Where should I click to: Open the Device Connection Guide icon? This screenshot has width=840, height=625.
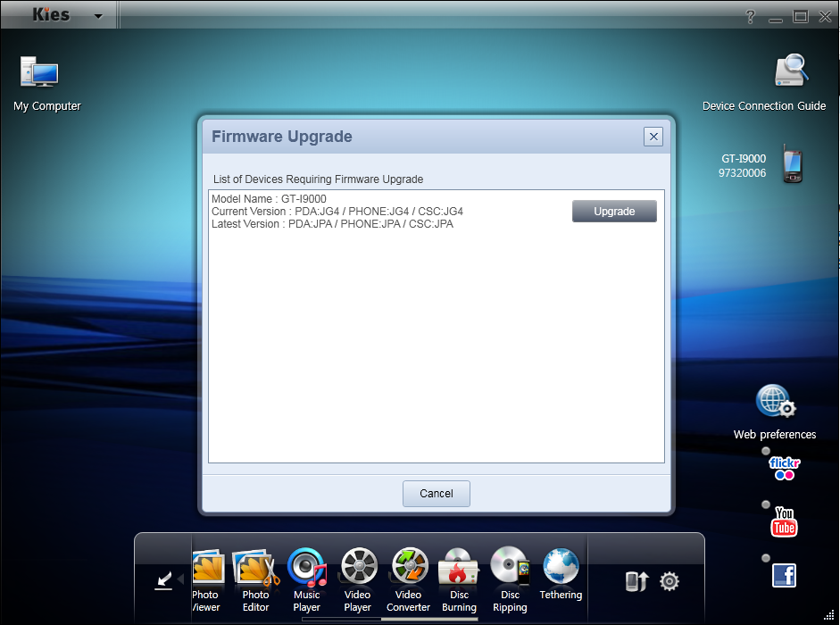pos(791,71)
